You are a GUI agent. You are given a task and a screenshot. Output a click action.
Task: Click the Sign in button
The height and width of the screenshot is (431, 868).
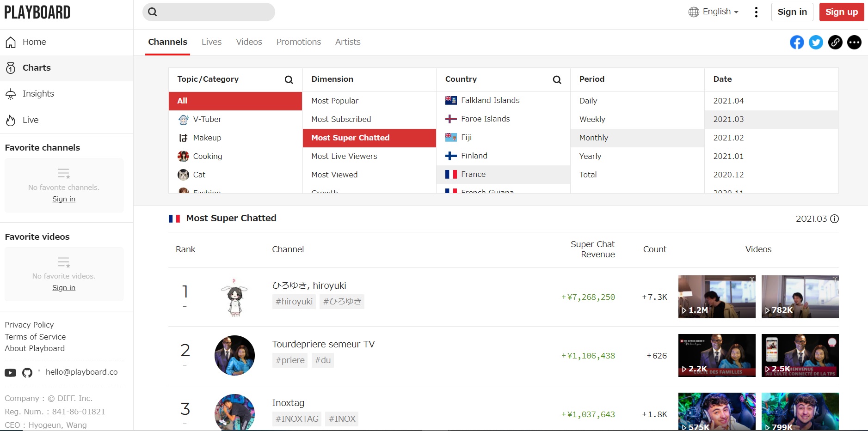pyautogui.click(x=792, y=12)
